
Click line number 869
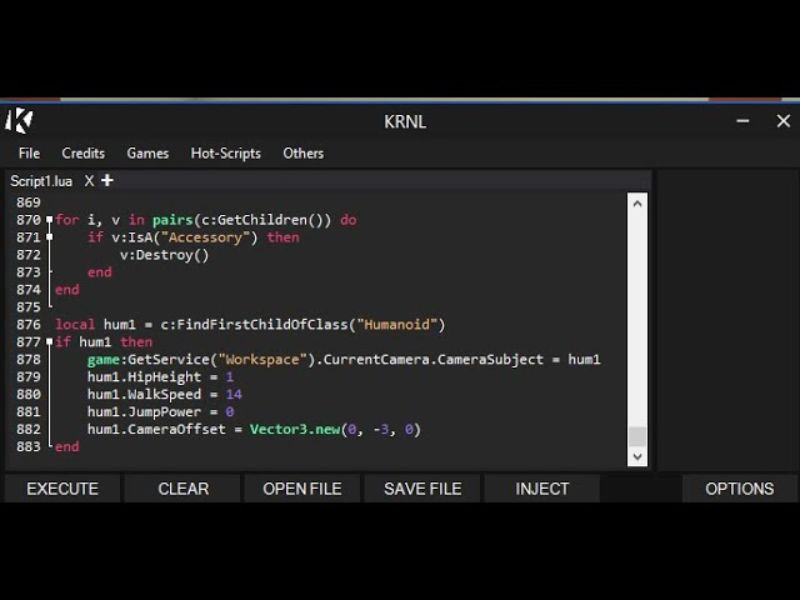[28, 203]
